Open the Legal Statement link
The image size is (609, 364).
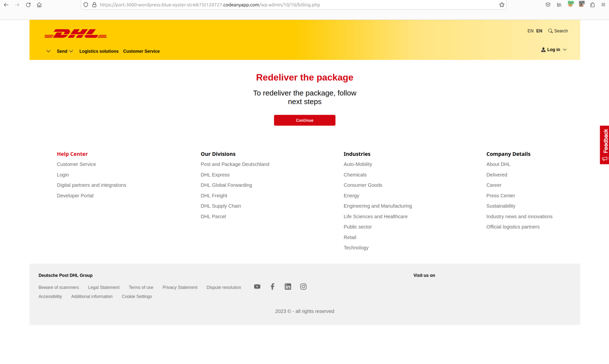tap(104, 288)
